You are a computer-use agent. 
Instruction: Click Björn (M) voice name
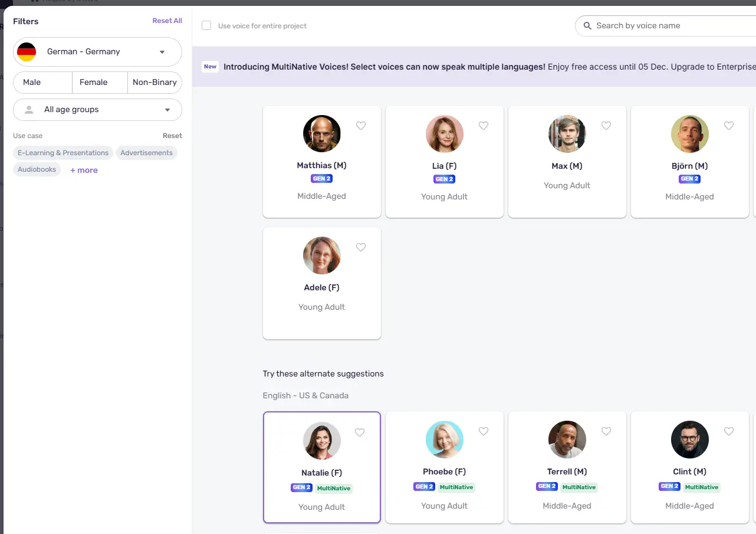pos(690,166)
